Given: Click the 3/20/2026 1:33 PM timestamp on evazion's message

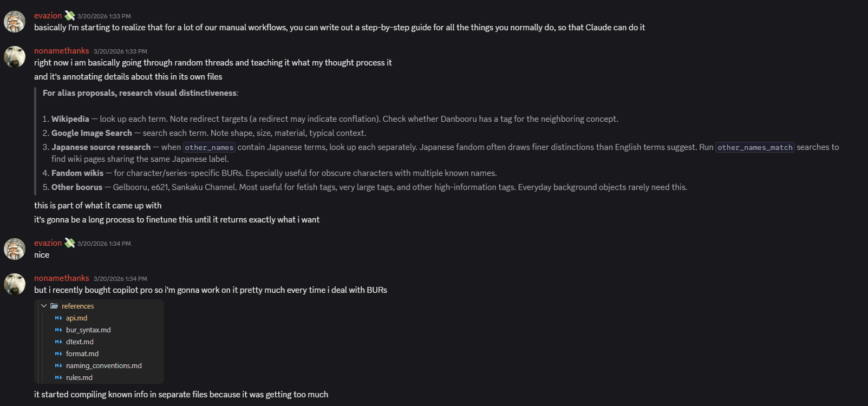Looking at the screenshot, I should [104, 16].
